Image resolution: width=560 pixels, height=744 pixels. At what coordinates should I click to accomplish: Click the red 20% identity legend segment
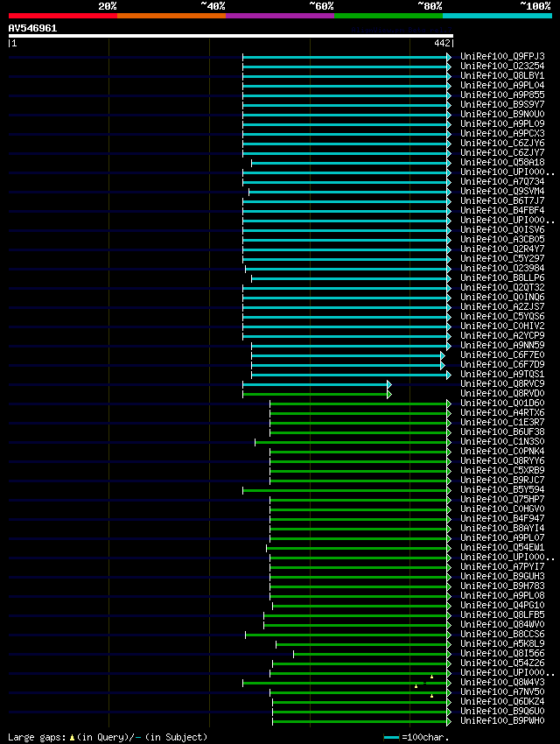point(63,16)
